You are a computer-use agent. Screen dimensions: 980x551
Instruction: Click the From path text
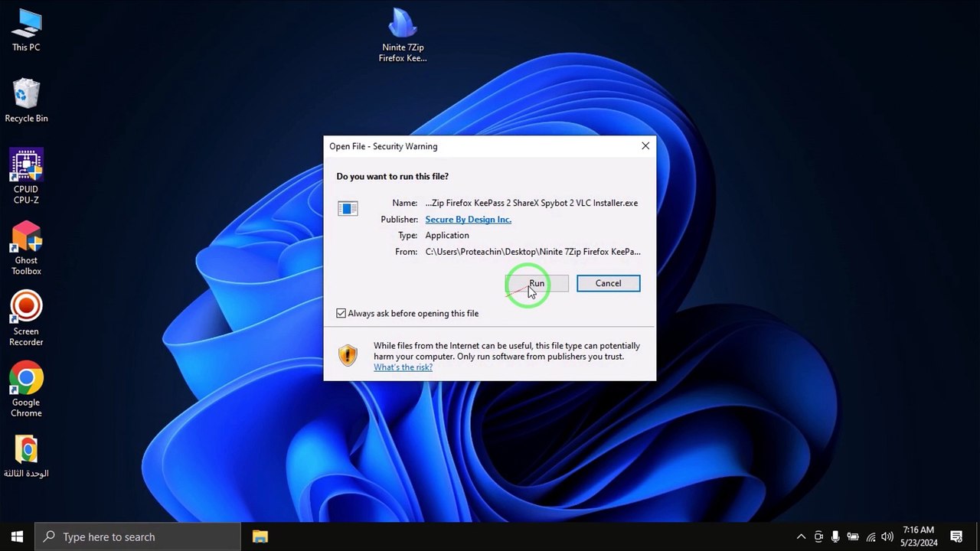(533, 251)
